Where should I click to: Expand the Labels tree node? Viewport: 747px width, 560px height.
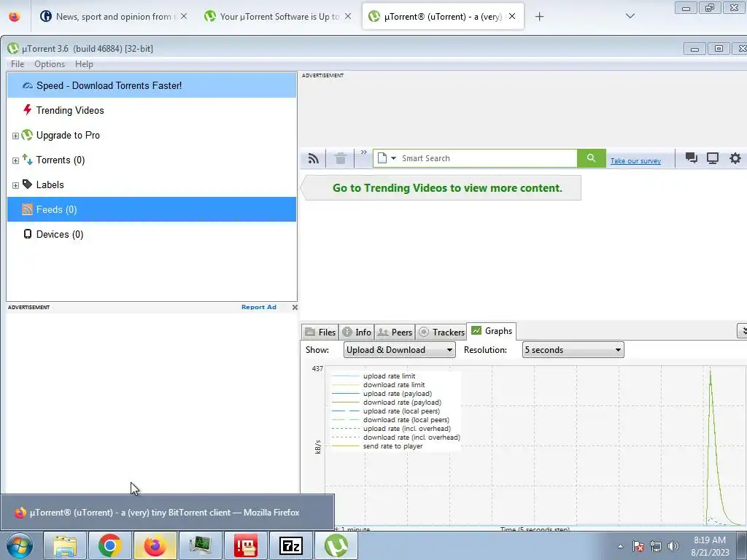pyautogui.click(x=15, y=185)
